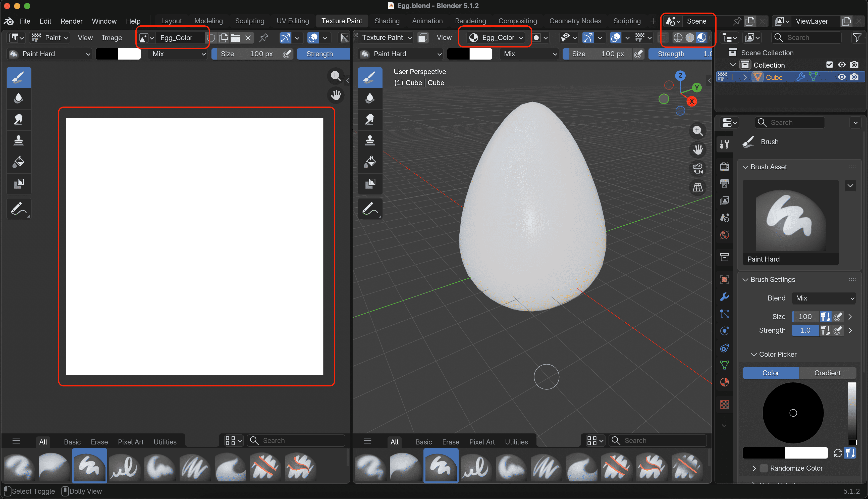This screenshot has width=868, height=499.
Task: Toggle the Collection exclude checkbox in Outliner
Action: pos(829,65)
